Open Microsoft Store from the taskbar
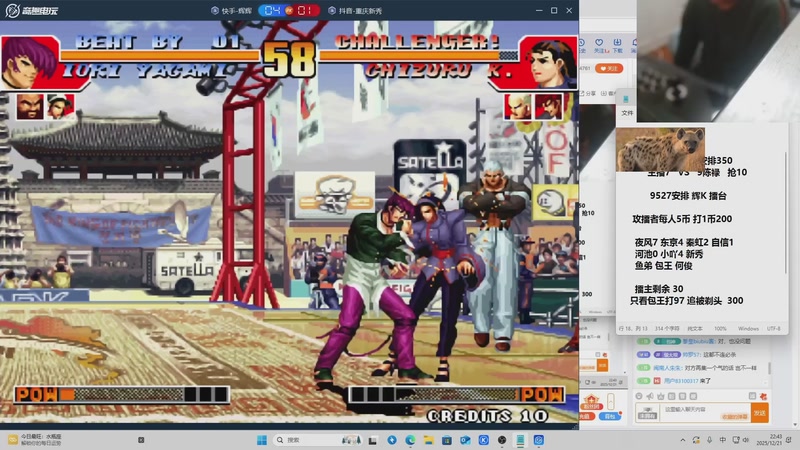The height and width of the screenshot is (450, 800). pos(447,440)
